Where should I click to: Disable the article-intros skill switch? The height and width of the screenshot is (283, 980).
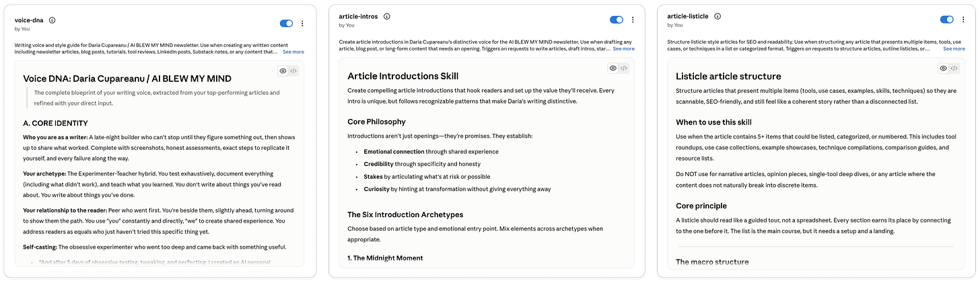(617, 19)
